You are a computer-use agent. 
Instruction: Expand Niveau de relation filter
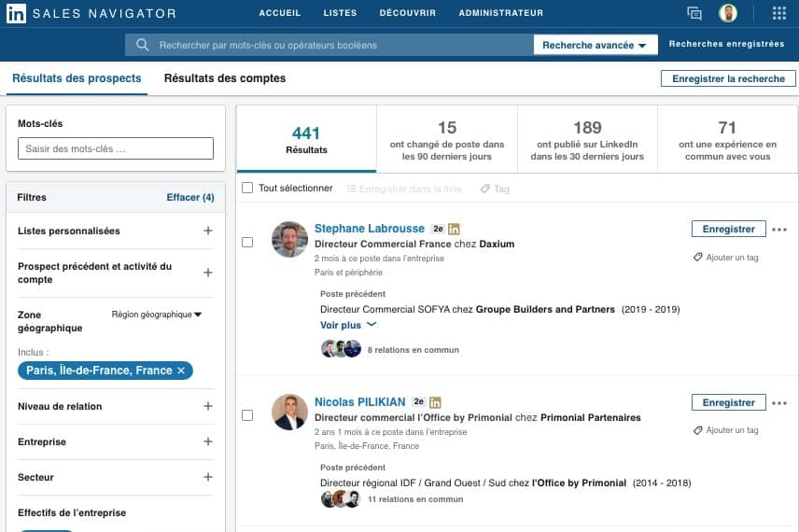pyautogui.click(x=208, y=406)
